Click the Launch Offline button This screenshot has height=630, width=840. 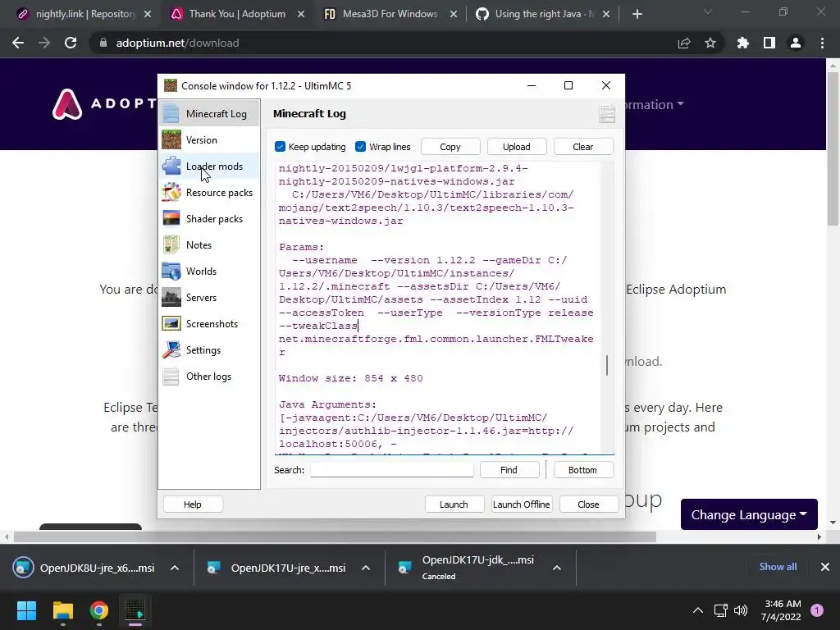tap(521, 504)
